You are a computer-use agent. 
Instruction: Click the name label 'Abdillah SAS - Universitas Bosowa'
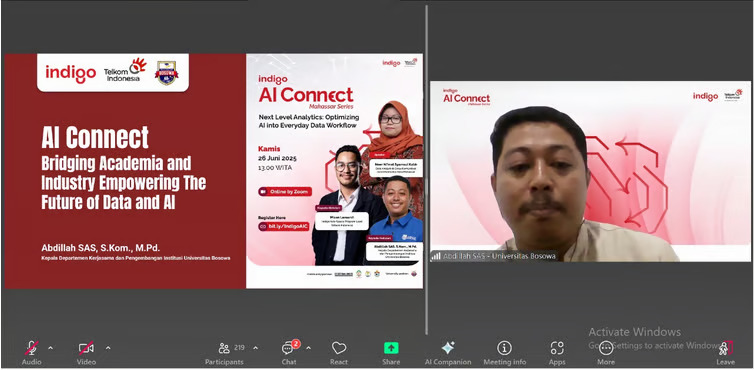click(499, 256)
